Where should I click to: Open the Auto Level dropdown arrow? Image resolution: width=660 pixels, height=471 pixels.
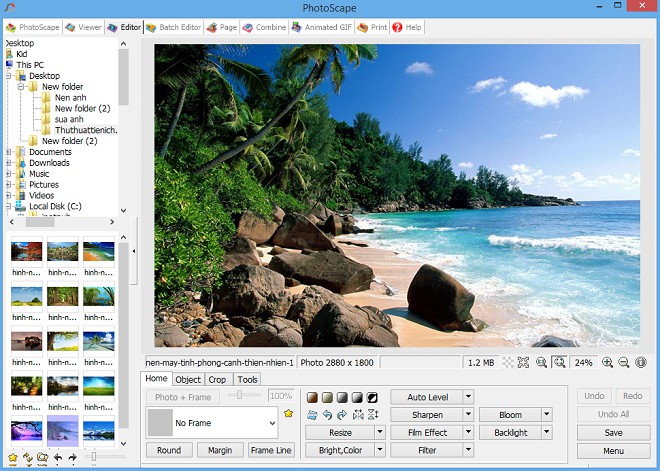click(468, 397)
